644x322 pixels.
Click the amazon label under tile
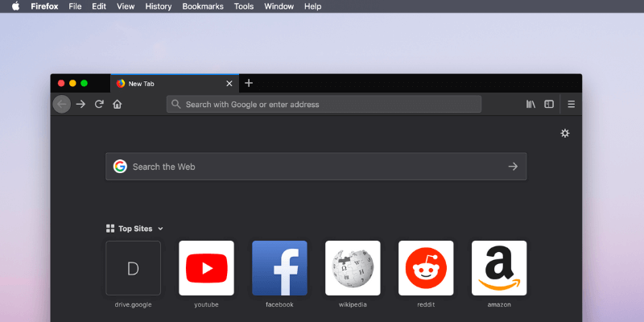point(499,305)
